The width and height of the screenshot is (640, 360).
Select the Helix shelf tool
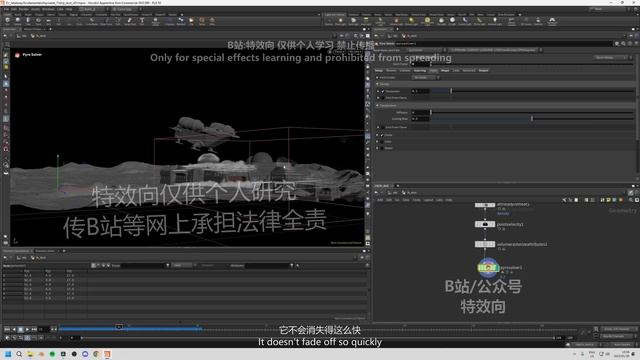point(212,21)
